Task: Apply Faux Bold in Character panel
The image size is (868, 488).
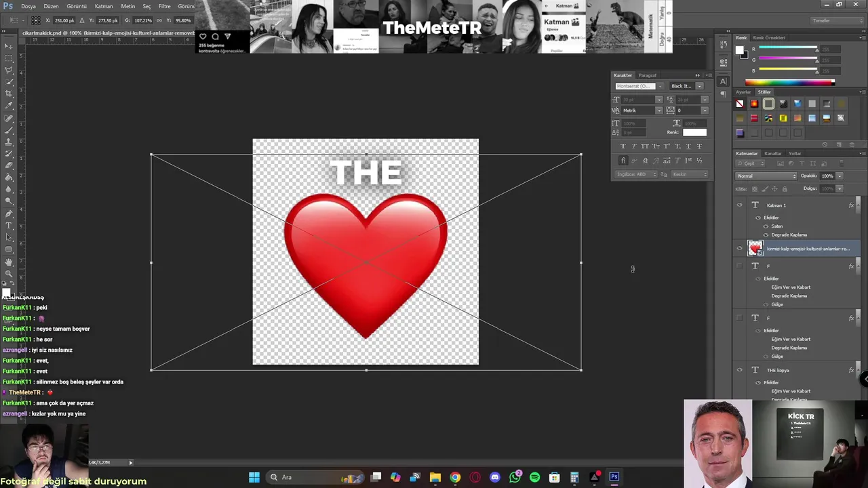Action: pos(623,146)
